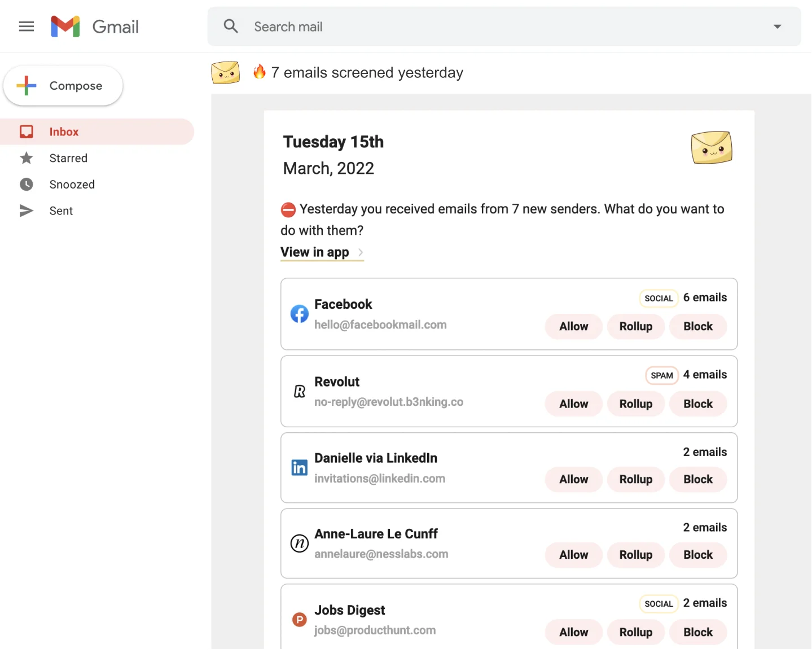The image size is (812, 653).
Task: Click the Jobs Digest sender name
Action: pyautogui.click(x=350, y=610)
